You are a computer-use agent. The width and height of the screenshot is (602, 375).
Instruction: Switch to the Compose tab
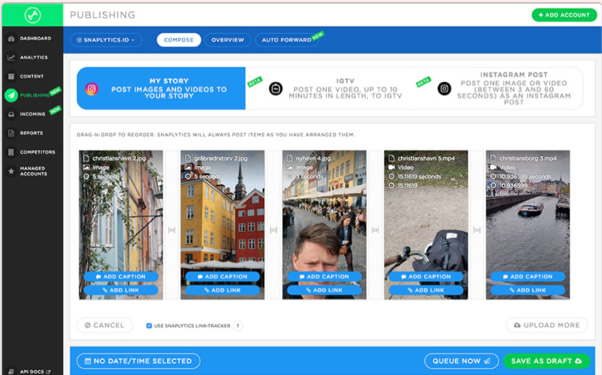179,40
